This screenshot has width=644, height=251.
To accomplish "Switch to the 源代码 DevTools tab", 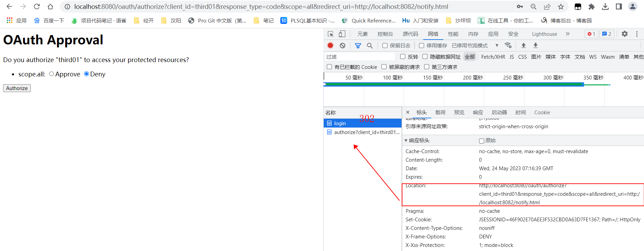I will click(x=410, y=34).
